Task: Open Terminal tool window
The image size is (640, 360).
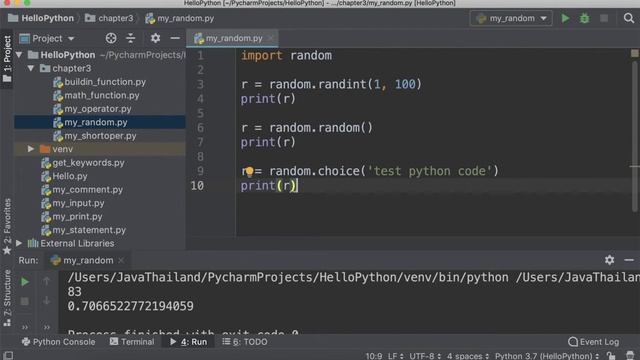Action: pos(132,342)
